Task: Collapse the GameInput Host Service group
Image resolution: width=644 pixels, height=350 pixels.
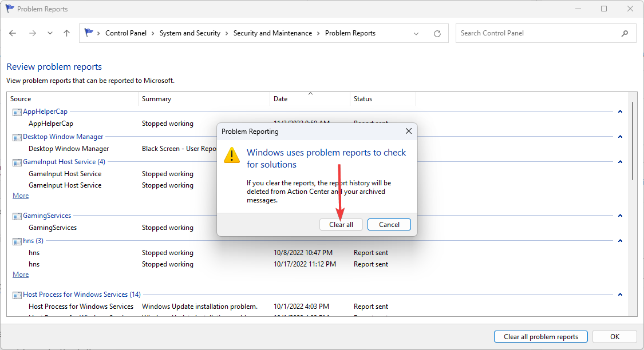Action: [620, 162]
